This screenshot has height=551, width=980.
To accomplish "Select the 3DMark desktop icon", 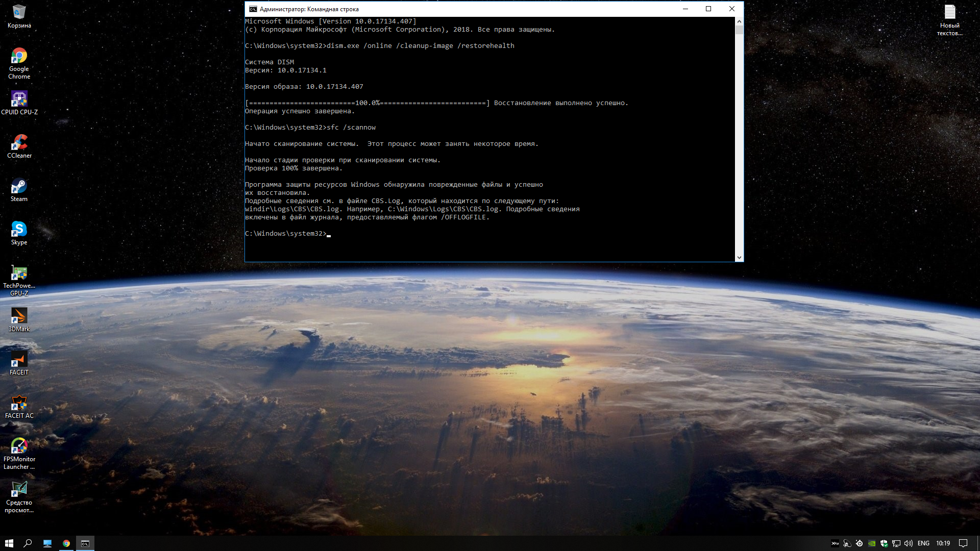I will click(x=19, y=316).
